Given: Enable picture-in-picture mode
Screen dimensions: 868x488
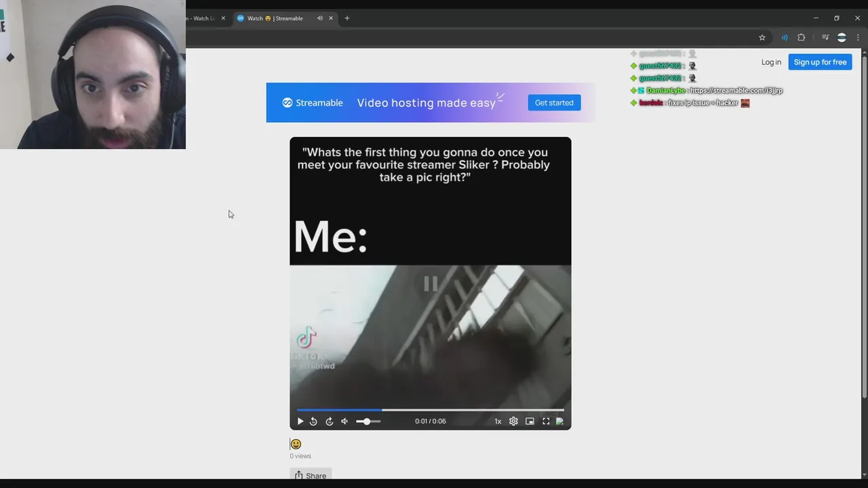Looking at the screenshot, I should pyautogui.click(x=530, y=421).
